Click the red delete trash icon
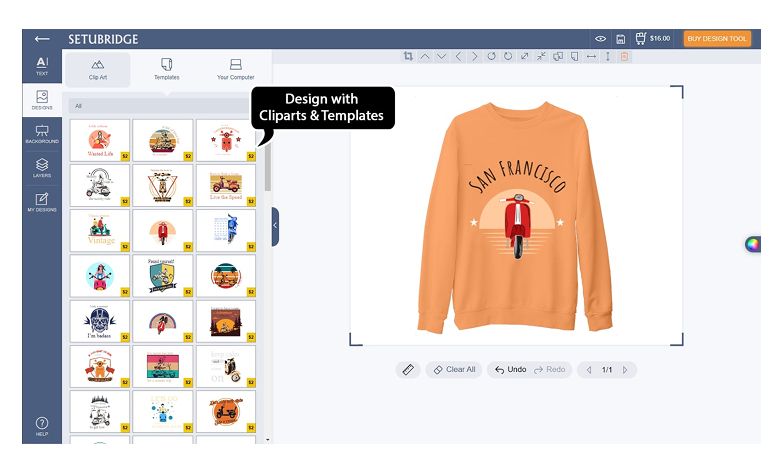Image resolution: width=782 pixels, height=473 pixels. click(x=624, y=56)
